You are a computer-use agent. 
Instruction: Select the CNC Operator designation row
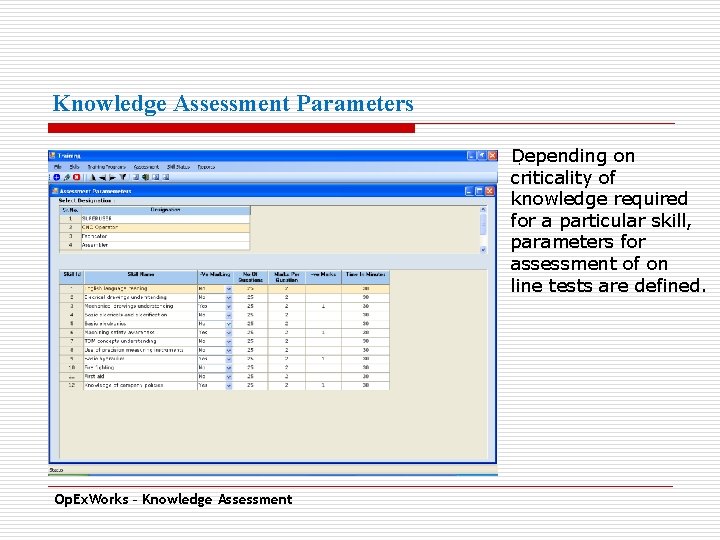pyautogui.click(x=155, y=227)
